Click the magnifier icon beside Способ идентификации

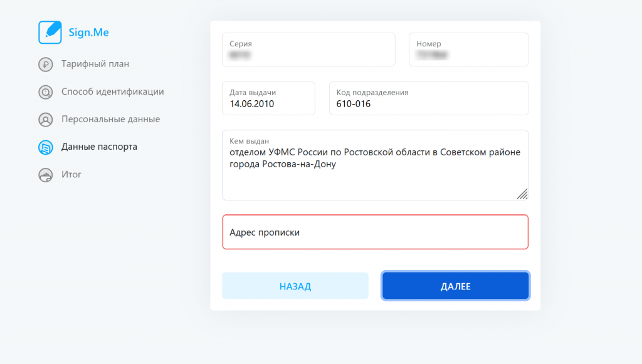pos(45,92)
